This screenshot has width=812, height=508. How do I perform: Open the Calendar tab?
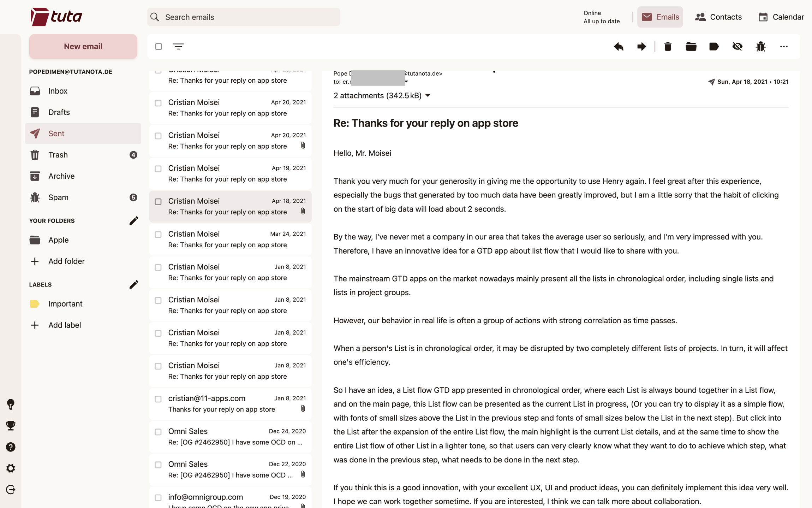pos(781,17)
